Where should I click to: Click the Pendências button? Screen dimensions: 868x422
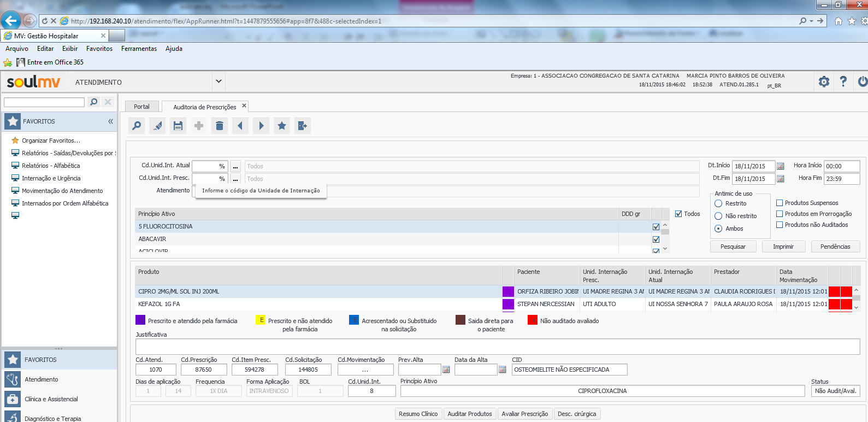(x=835, y=247)
